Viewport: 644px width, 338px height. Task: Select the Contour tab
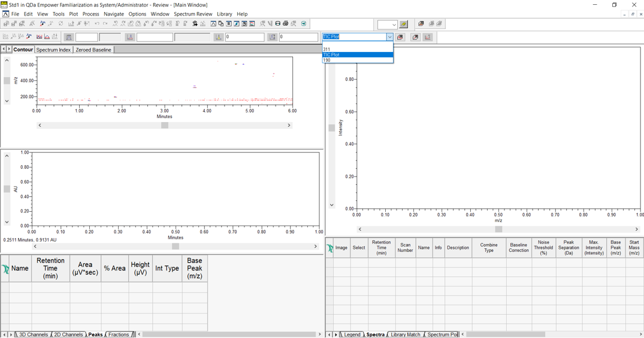(x=23, y=49)
